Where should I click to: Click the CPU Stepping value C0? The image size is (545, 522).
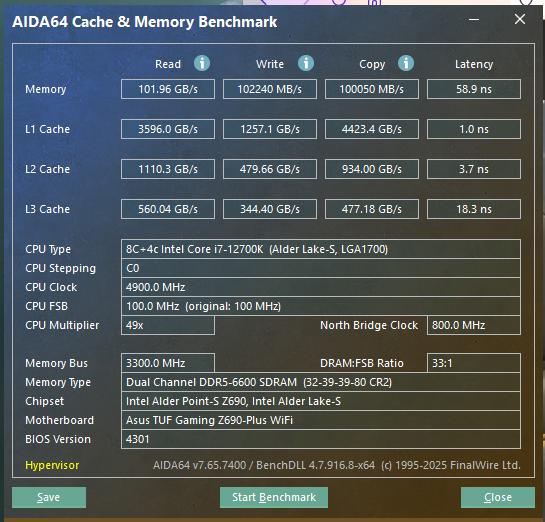click(x=321, y=268)
